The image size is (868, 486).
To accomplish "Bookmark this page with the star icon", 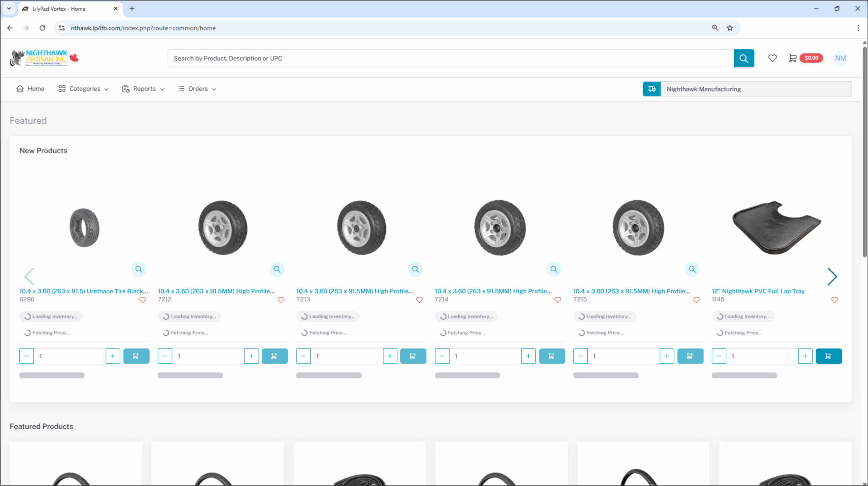I will pyautogui.click(x=730, y=28).
